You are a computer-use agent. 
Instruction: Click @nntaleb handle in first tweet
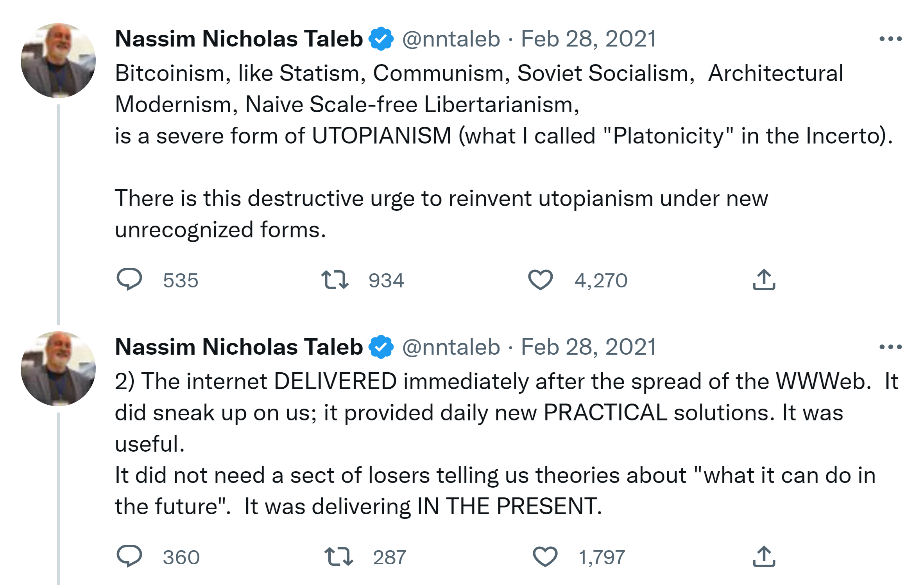pos(451,39)
